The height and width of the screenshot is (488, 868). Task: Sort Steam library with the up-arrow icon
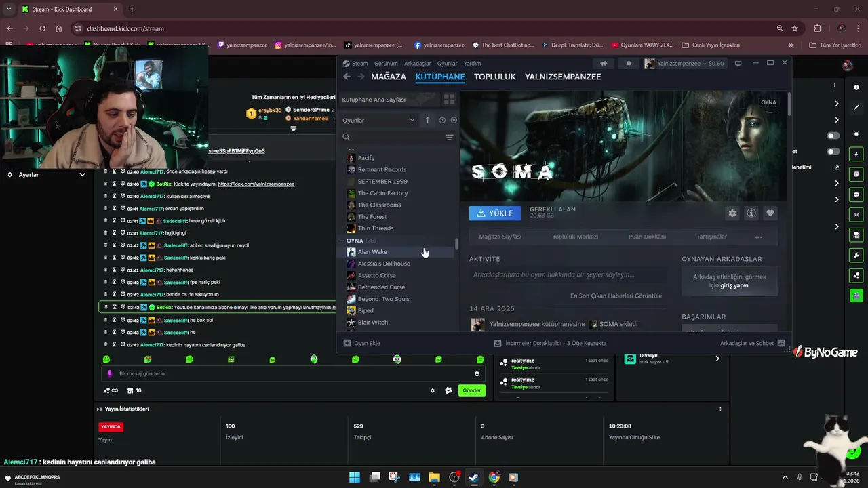coord(427,120)
